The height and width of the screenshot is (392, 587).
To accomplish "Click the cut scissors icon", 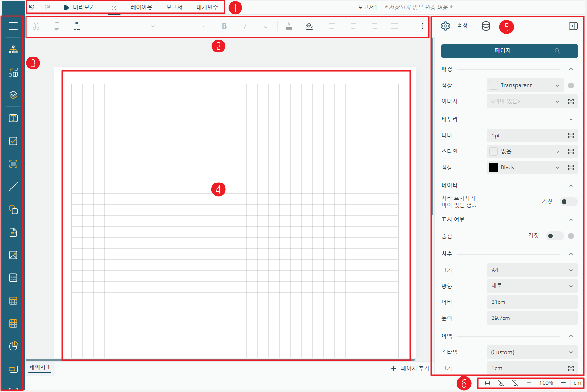I will click(x=36, y=26).
